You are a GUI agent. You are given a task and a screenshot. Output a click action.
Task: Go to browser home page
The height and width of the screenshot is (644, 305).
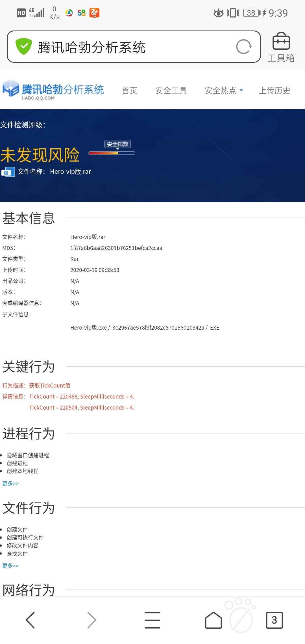click(213, 620)
